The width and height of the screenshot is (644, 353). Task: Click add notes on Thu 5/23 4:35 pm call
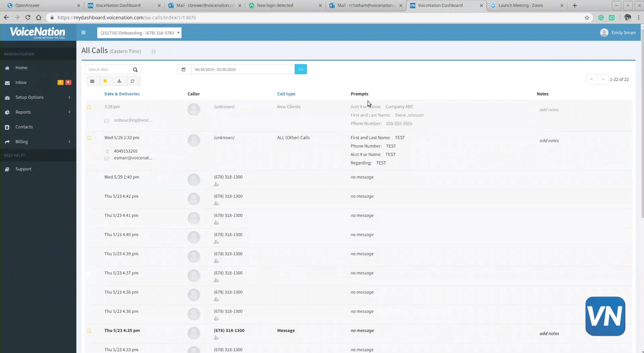pyautogui.click(x=549, y=333)
